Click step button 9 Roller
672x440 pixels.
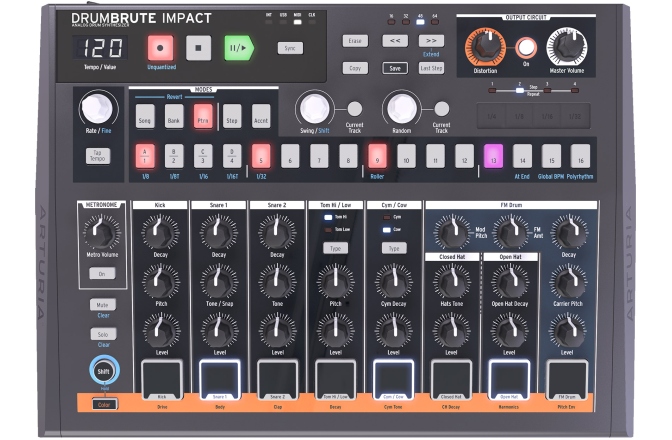click(377, 156)
